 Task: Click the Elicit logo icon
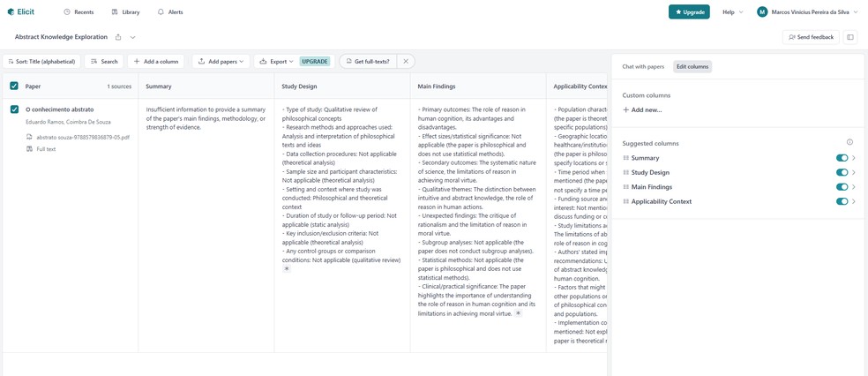pos(11,12)
